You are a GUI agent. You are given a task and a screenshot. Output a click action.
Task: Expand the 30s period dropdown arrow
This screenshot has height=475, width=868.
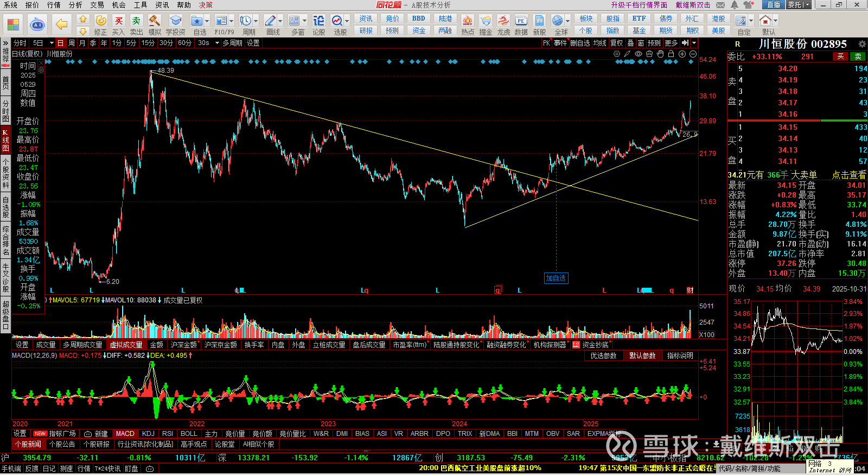(217, 43)
